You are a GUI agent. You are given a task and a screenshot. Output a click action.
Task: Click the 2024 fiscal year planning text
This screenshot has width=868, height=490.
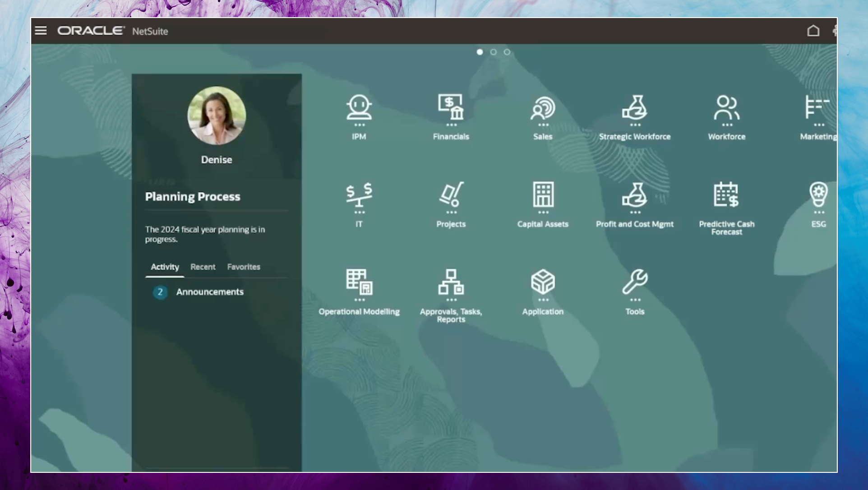coord(205,234)
